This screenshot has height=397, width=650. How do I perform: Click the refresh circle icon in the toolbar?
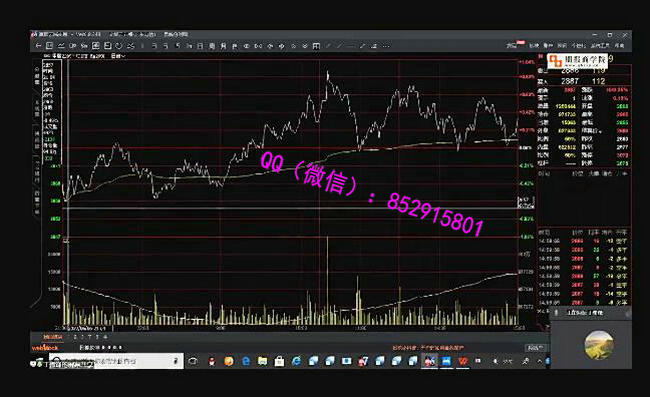[x=119, y=46]
